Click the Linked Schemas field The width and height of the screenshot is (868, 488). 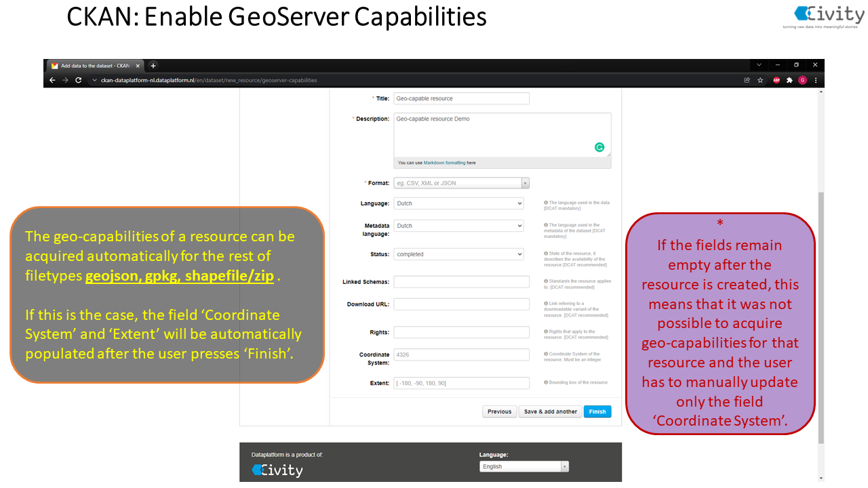tap(461, 282)
